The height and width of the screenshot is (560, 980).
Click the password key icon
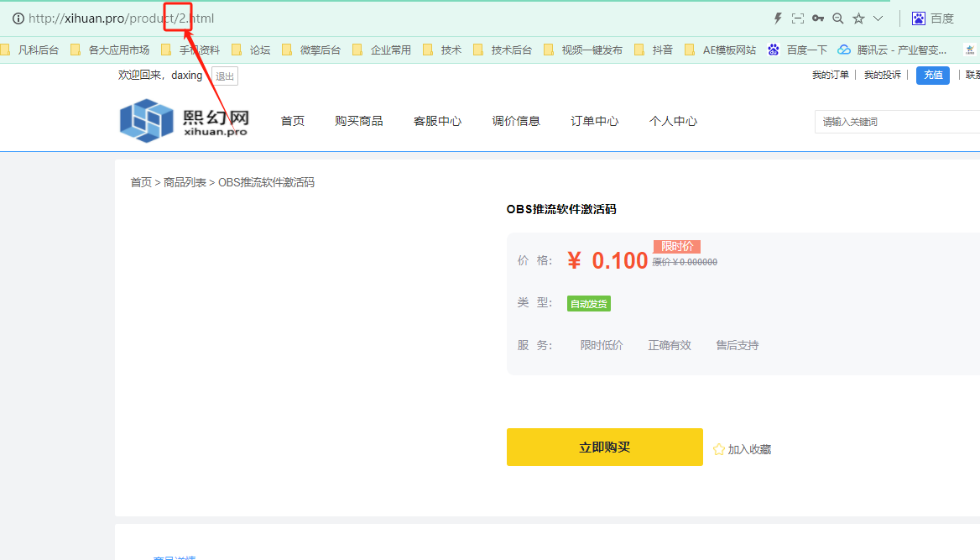tap(817, 18)
